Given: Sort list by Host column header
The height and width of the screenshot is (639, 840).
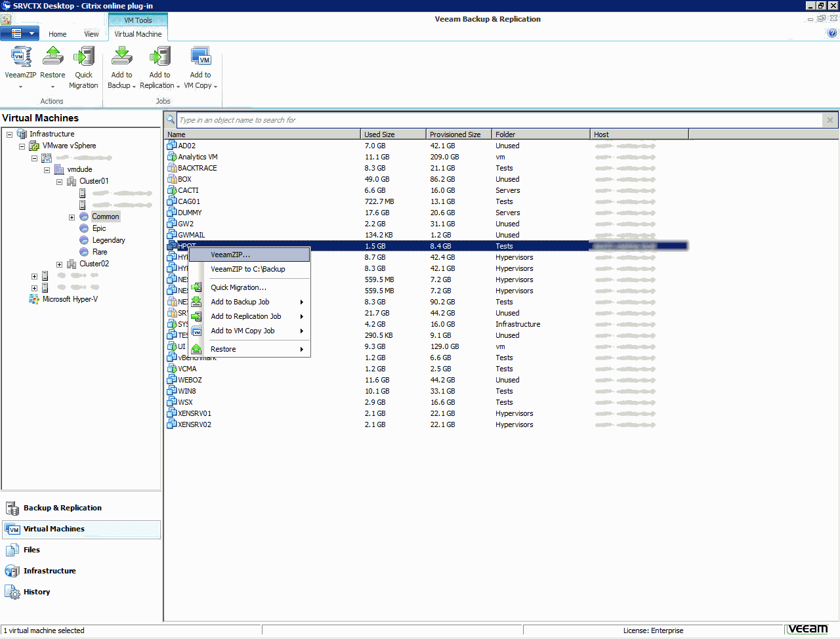Looking at the screenshot, I should [639, 134].
